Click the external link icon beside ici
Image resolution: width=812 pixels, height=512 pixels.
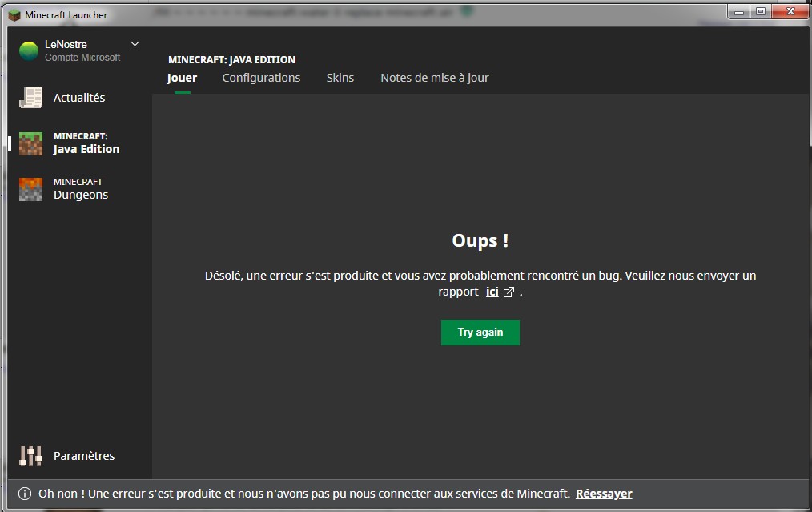coord(509,292)
